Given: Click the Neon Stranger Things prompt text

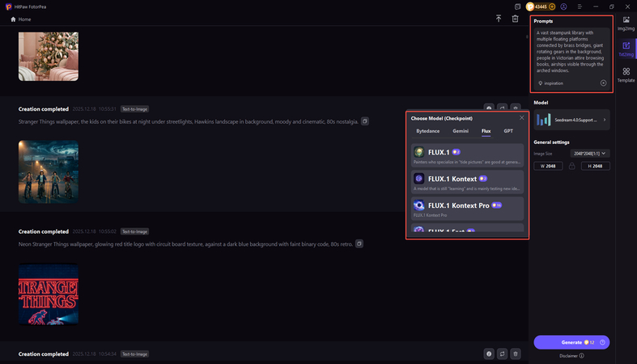Looking at the screenshot, I should coord(185,244).
